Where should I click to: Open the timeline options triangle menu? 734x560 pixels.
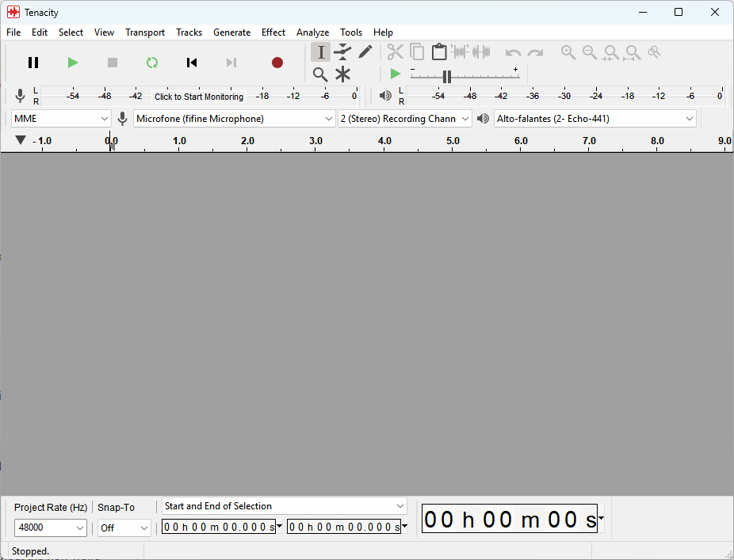pyautogui.click(x=20, y=140)
